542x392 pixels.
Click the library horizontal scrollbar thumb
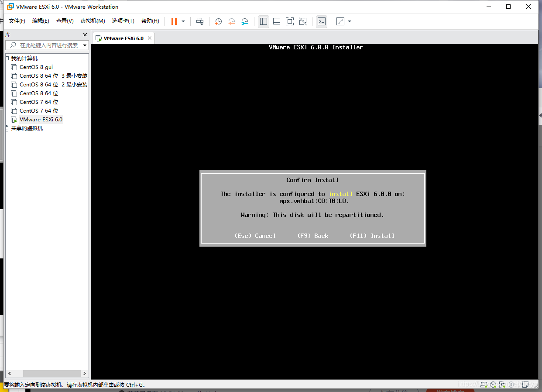pyautogui.click(x=52, y=374)
